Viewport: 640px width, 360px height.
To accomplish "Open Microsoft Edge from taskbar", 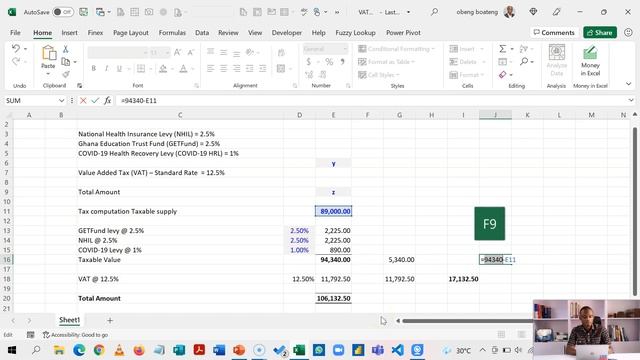I will click(x=79, y=350).
